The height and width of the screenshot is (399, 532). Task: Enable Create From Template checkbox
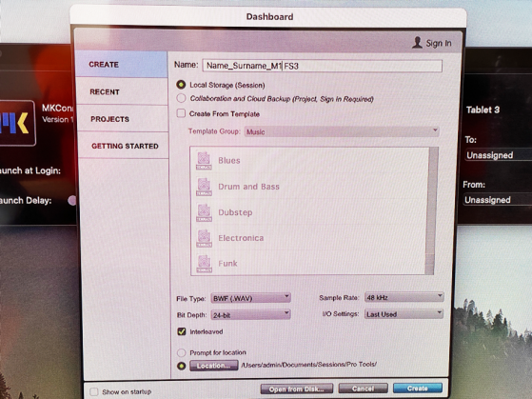coord(181,113)
